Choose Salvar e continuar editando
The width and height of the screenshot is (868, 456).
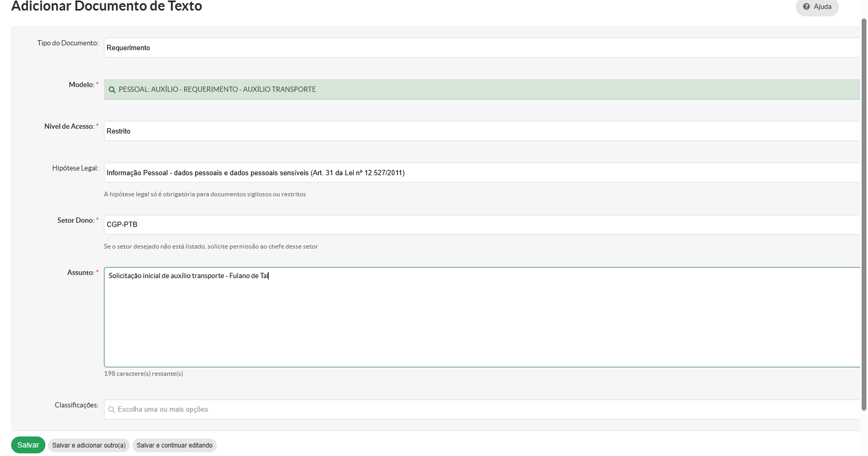pos(175,445)
